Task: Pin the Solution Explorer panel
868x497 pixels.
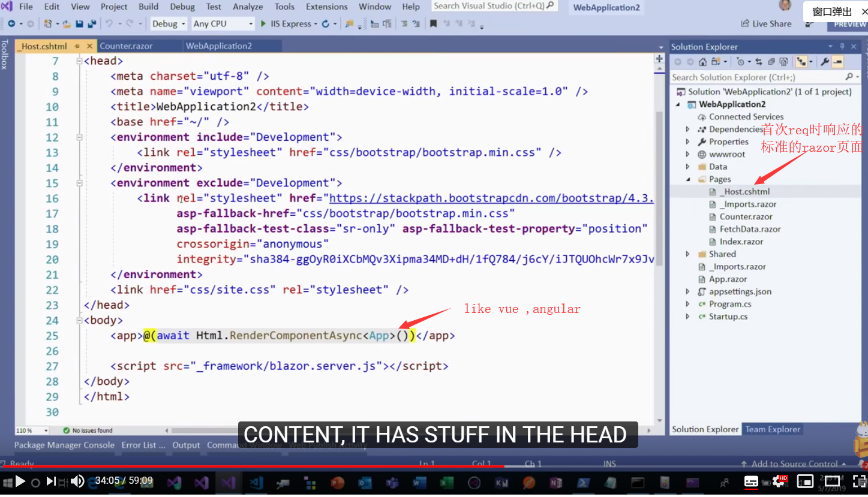Action: coord(842,47)
